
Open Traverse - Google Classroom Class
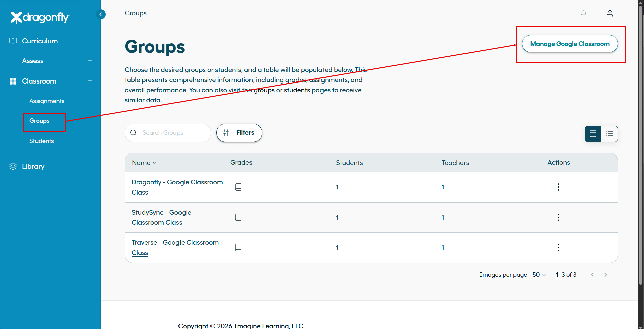coord(175,248)
